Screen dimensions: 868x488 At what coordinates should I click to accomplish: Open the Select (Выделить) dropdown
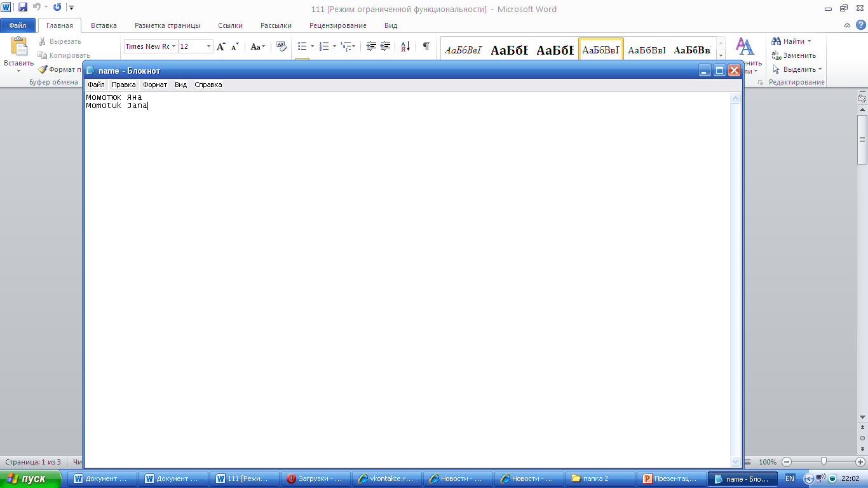(x=820, y=69)
